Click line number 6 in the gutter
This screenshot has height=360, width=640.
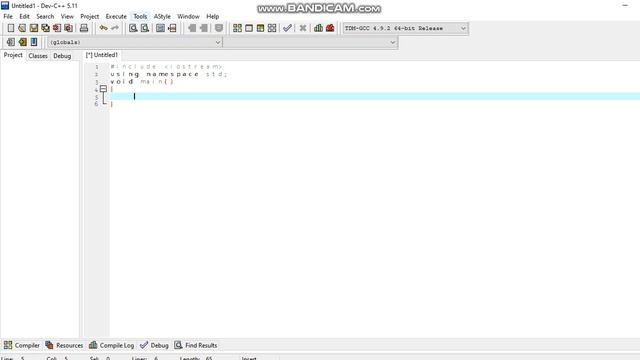point(97,104)
